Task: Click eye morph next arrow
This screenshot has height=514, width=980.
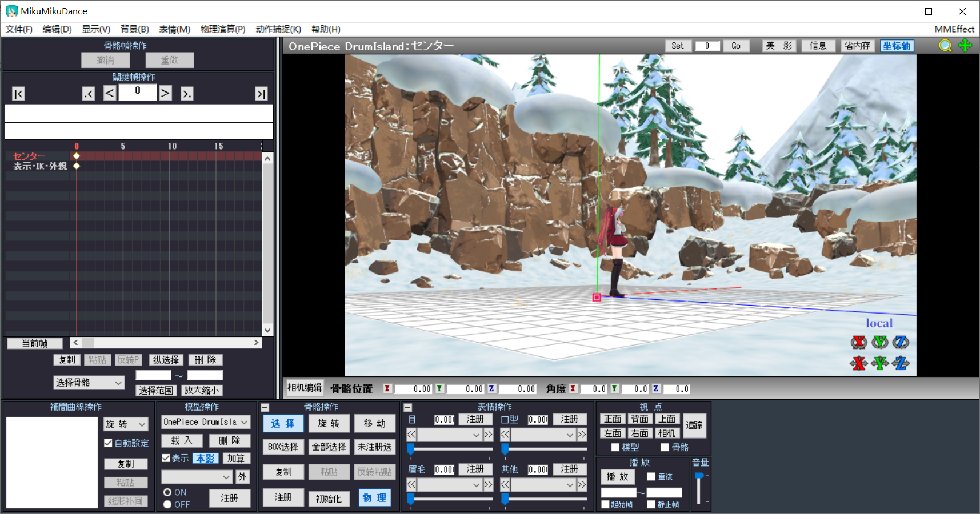Action: [488, 435]
